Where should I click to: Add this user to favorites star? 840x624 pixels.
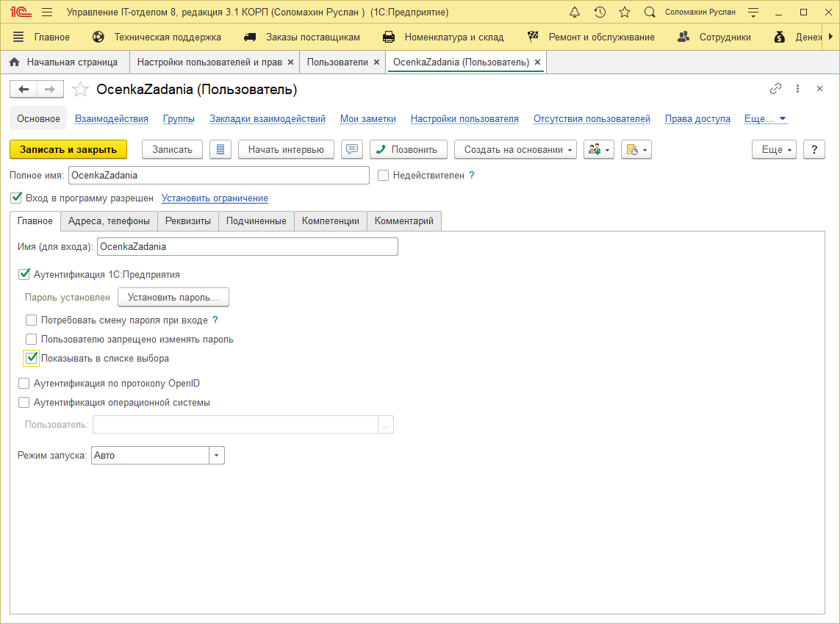[80, 90]
